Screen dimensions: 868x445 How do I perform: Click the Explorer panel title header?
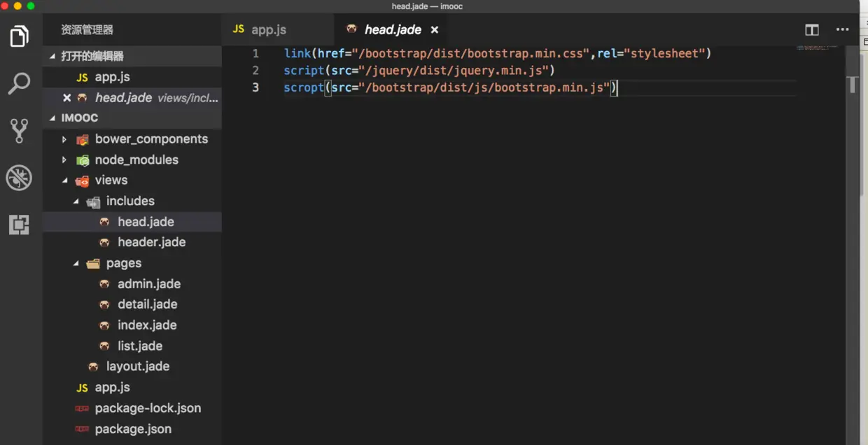coord(87,30)
